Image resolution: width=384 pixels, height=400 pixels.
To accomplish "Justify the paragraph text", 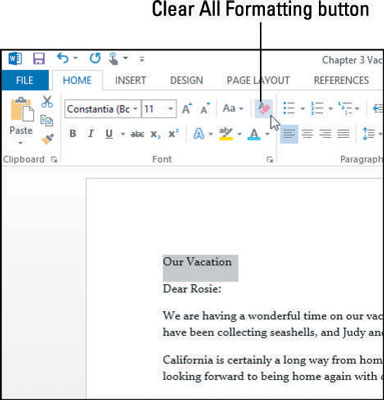I will coord(344,134).
